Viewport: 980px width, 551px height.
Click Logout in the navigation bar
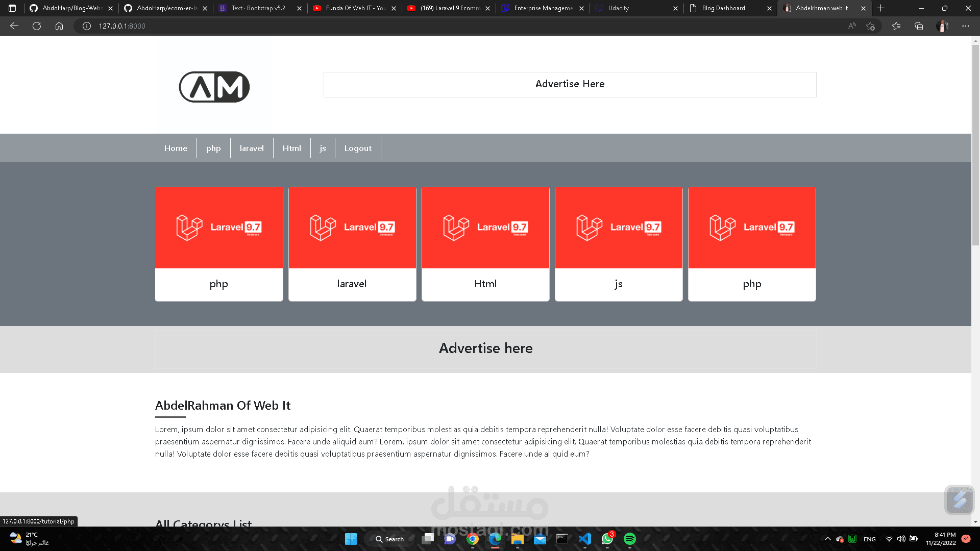point(358,148)
